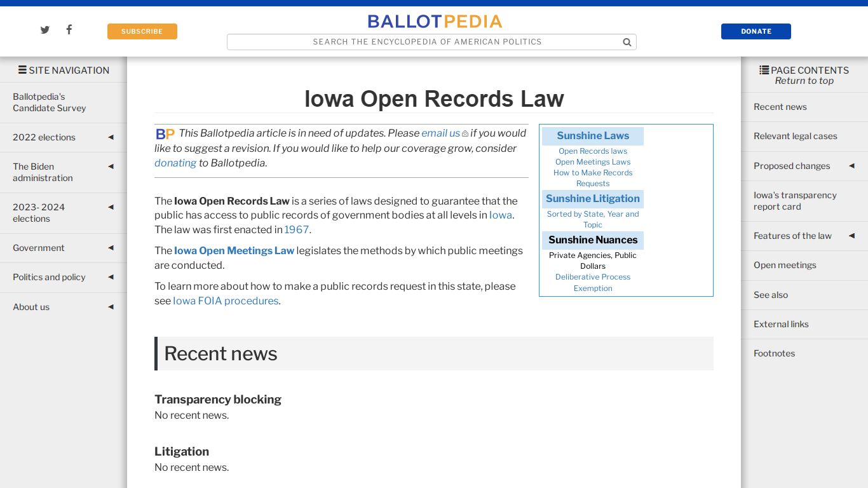Viewport: 868px width, 488px height.
Task: Expand the Politics and policy arrow
Action: (x=111, y=277)
